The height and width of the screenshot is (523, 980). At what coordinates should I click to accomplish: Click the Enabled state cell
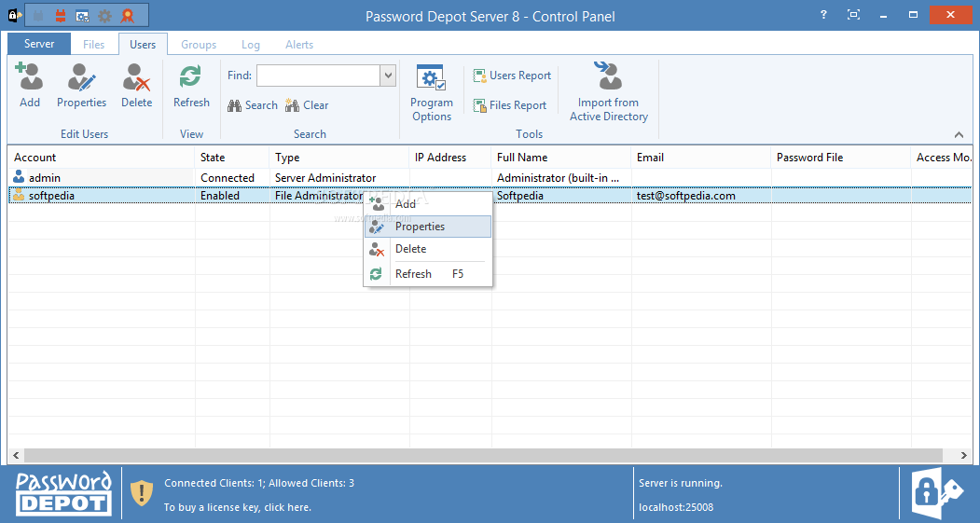(x=220, y=196)
